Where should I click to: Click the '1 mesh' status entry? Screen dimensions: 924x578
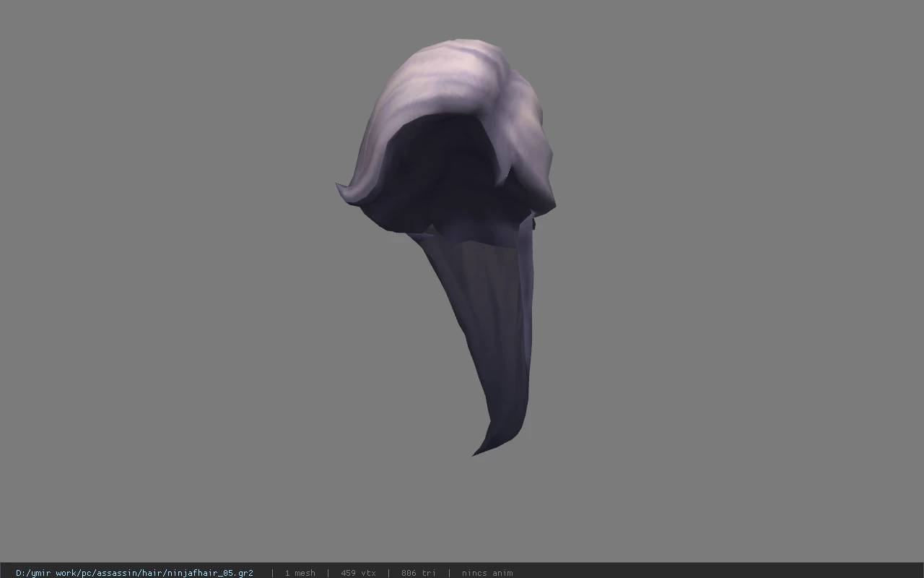point(300,573)
